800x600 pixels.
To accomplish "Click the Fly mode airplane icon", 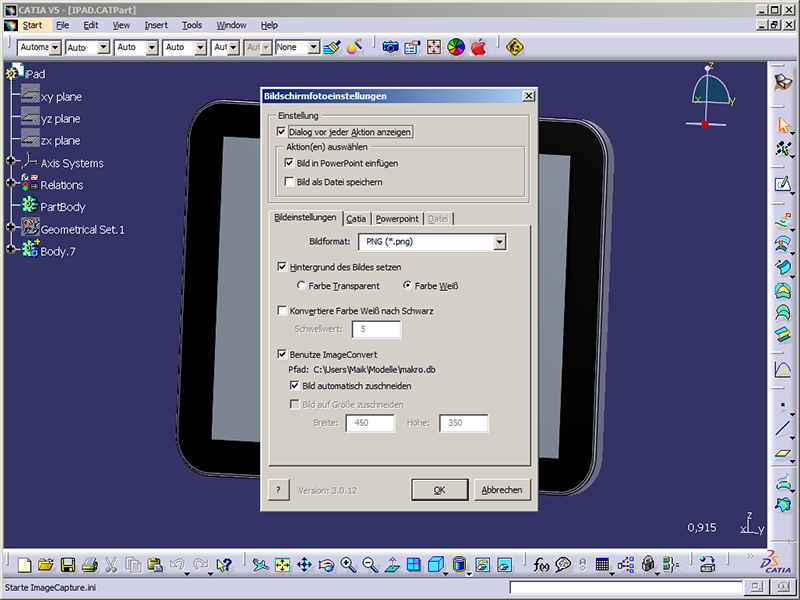I will pos(261,564).
